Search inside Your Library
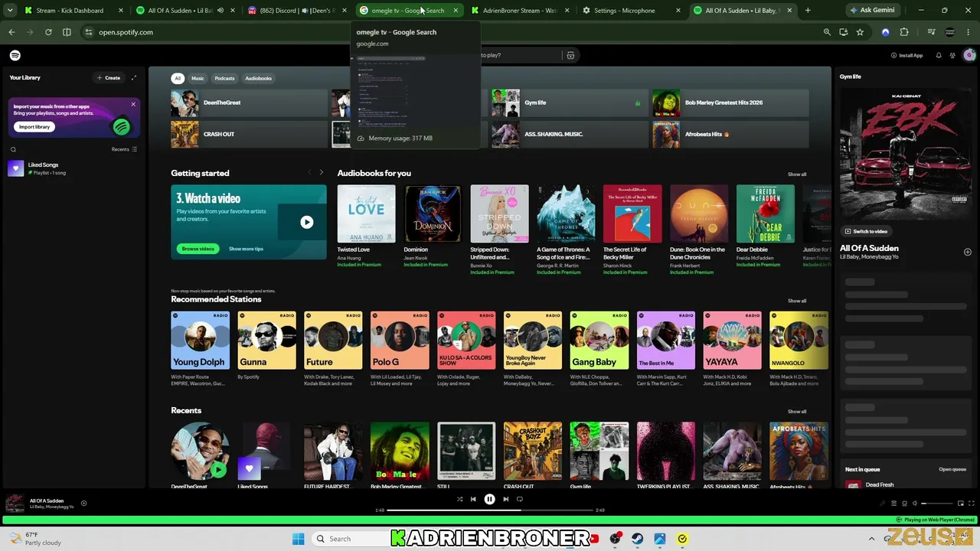 (x=13, y=149)
